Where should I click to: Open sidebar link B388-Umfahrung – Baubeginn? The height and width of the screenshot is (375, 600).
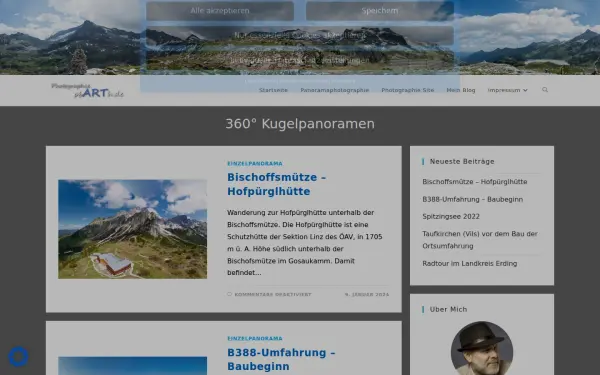[x=473, y=199]
